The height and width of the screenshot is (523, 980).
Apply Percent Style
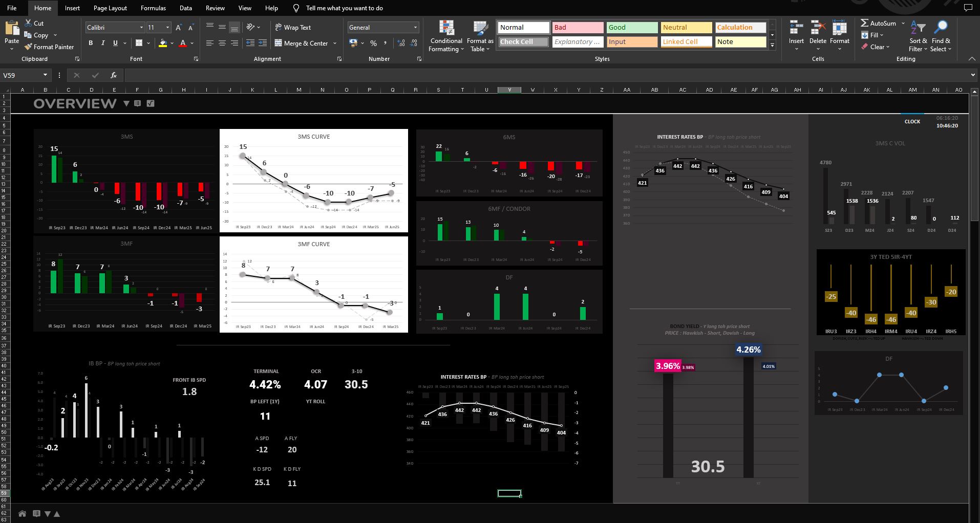pos(373,43)
